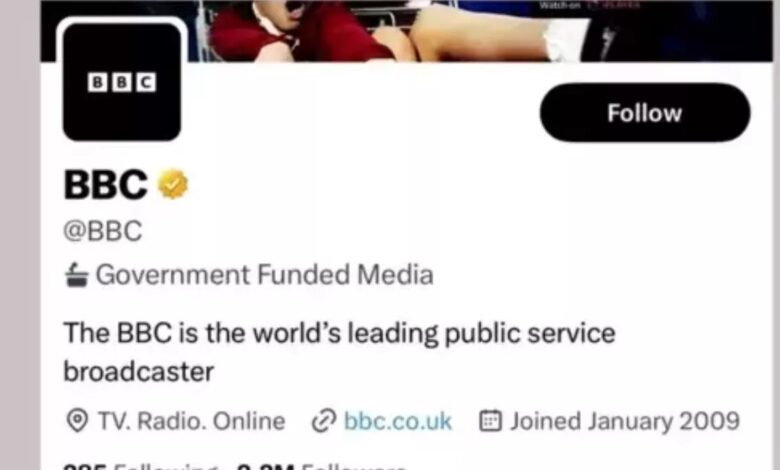This screenshot has width=780, height=470.
Task: Click the word broadcaster in bio
Action: pos(139,372)
